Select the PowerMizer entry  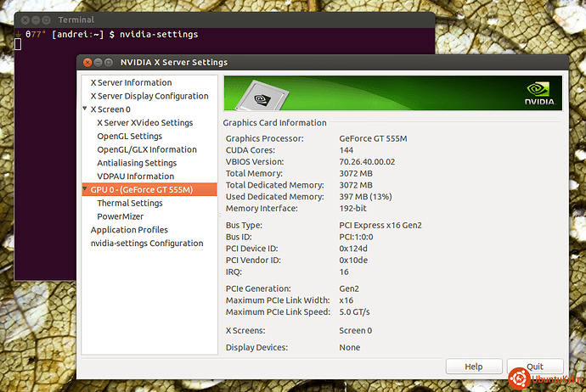(x=120, y=216)
